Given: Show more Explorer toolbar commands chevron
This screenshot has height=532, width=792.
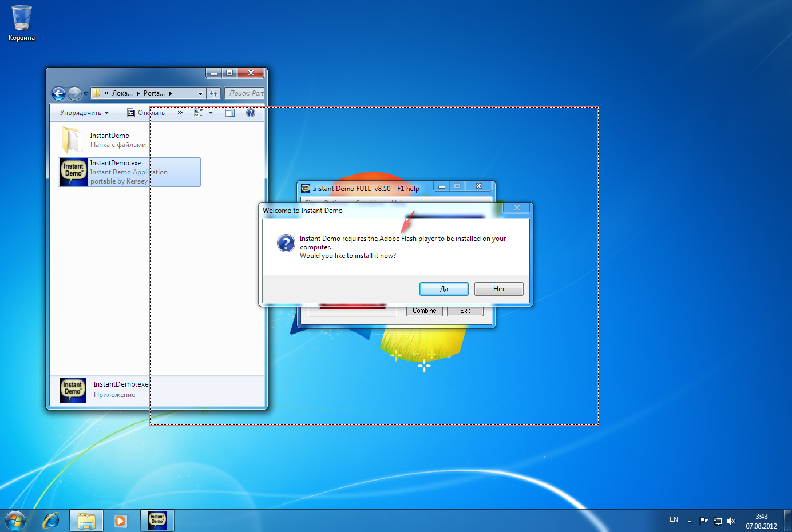Looking at the screenshot, I should [180, 113].
